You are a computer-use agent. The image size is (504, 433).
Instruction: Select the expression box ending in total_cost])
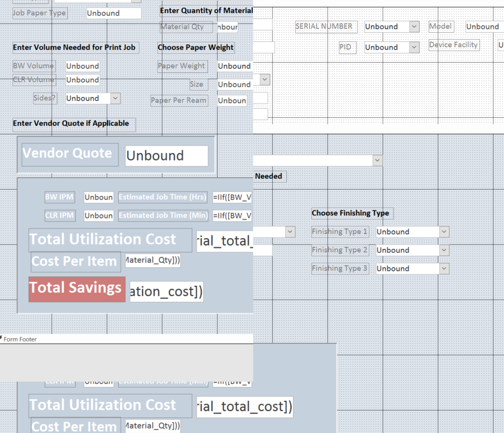(x=245, y=407)
